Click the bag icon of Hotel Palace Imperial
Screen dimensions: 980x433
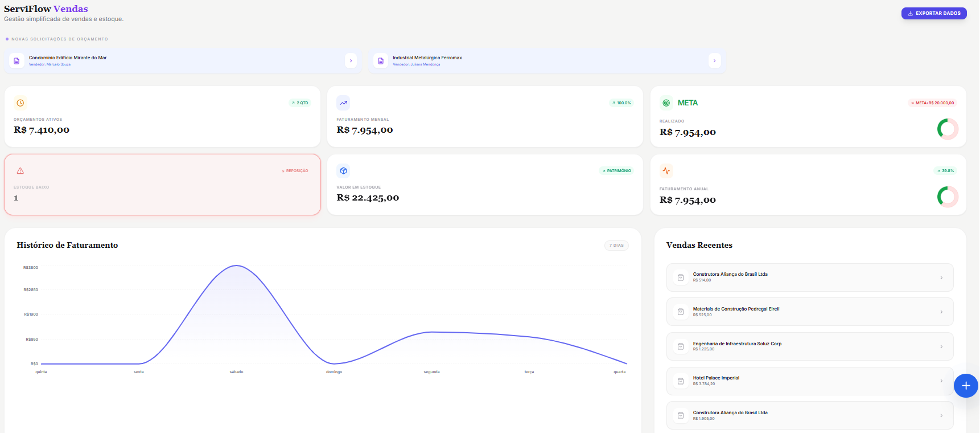pos(681,381)
